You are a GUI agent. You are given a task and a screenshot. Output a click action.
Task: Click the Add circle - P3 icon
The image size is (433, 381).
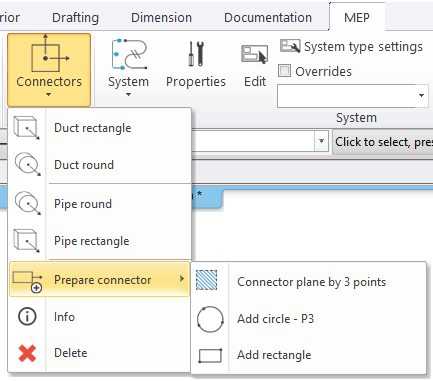point(210,319)
